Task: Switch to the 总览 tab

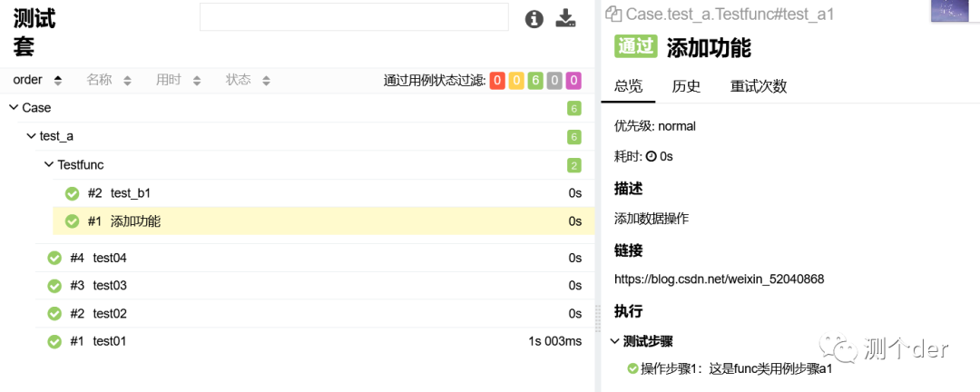Action: click(628, 86)
